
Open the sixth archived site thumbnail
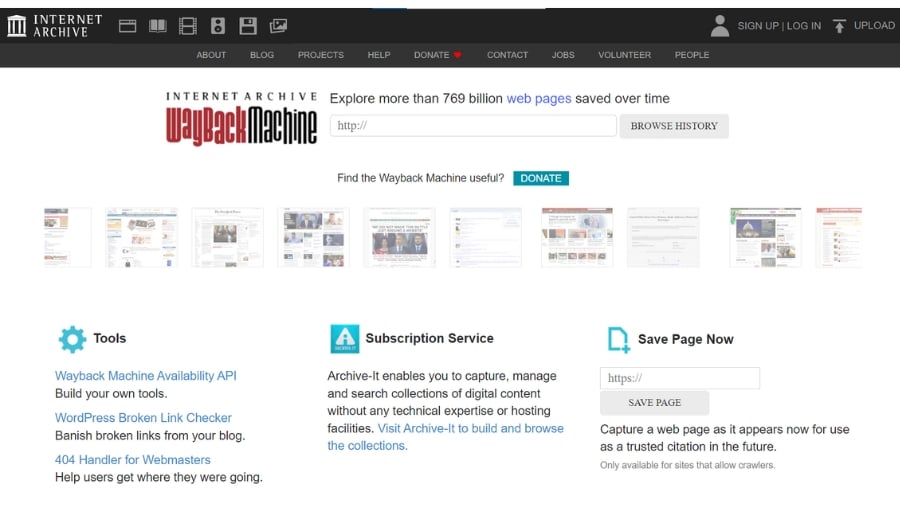click(486, 238)
